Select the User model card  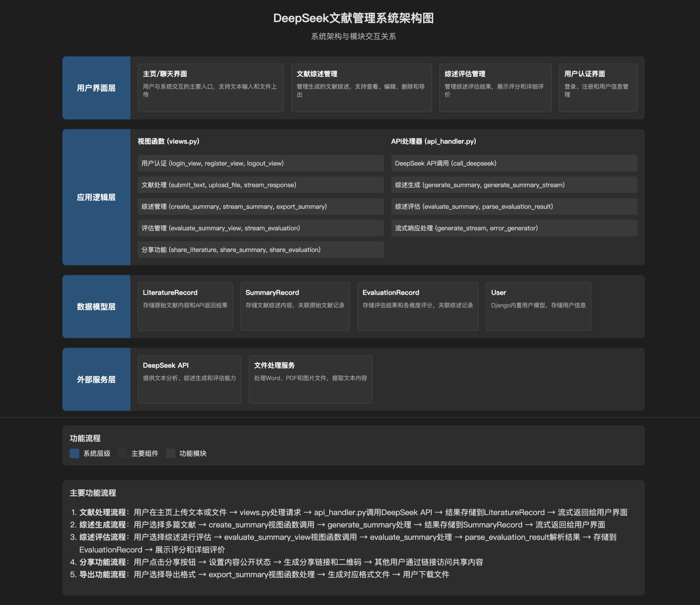tap(539, 306)
